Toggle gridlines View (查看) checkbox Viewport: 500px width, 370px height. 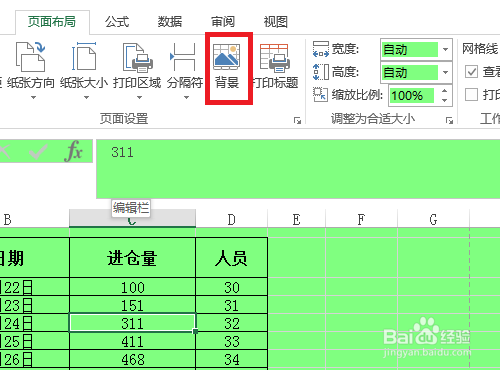pos(471,72)
